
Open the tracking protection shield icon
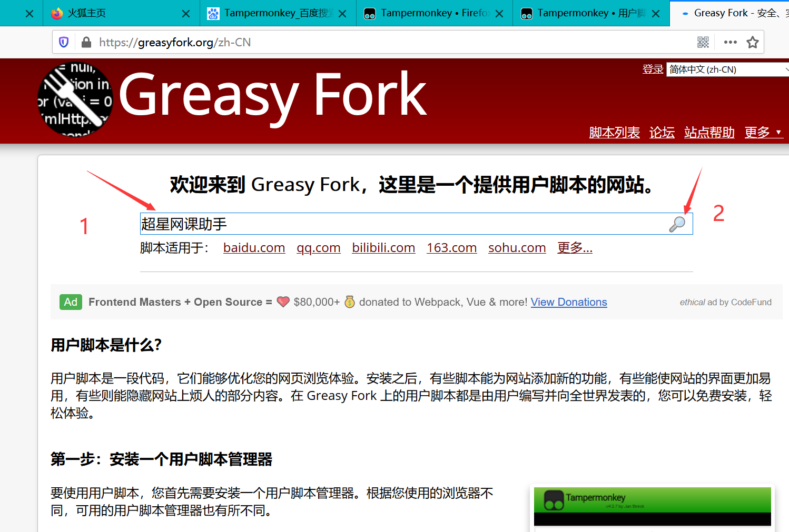[x=64, y=42]
